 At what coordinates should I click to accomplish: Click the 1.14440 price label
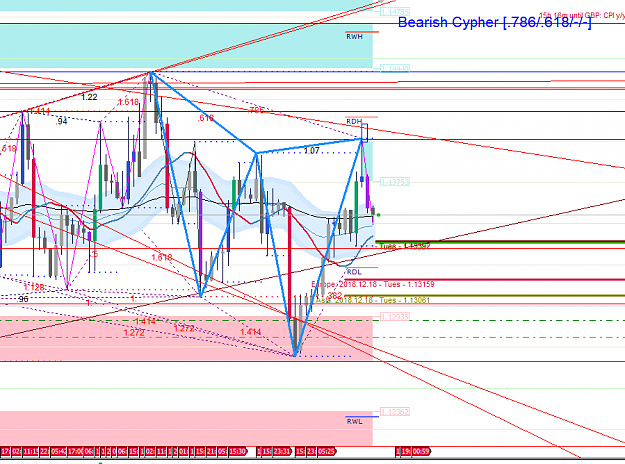[x=395, y=69]
